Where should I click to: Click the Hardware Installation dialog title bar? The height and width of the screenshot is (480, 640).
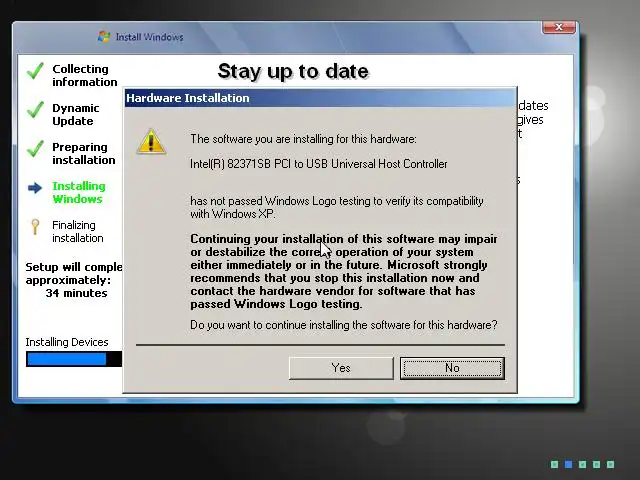tap(320, 98)
